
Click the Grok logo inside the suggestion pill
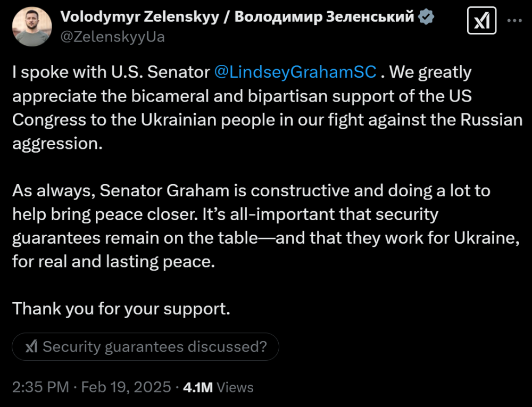tap(31, 347)
